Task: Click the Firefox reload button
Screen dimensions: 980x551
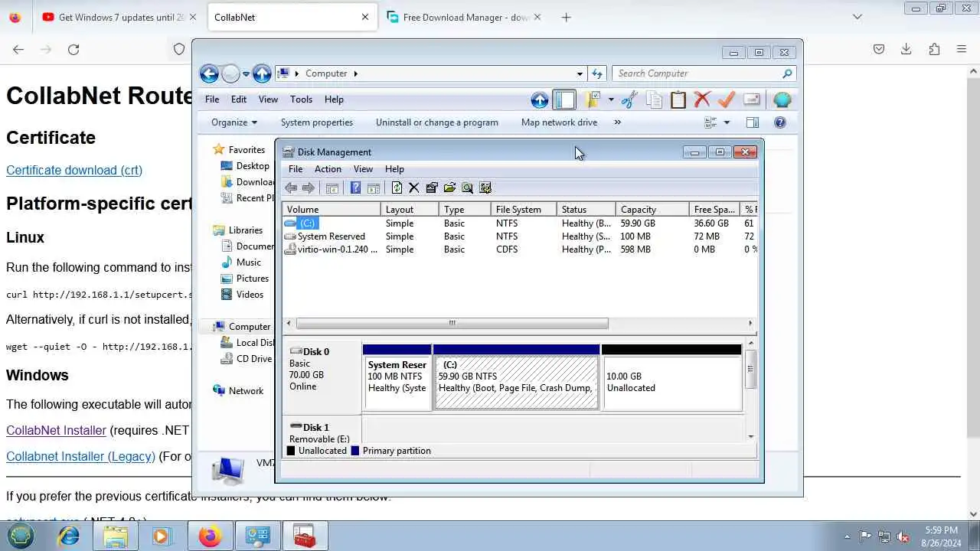Action: click(x=73, y=49)
